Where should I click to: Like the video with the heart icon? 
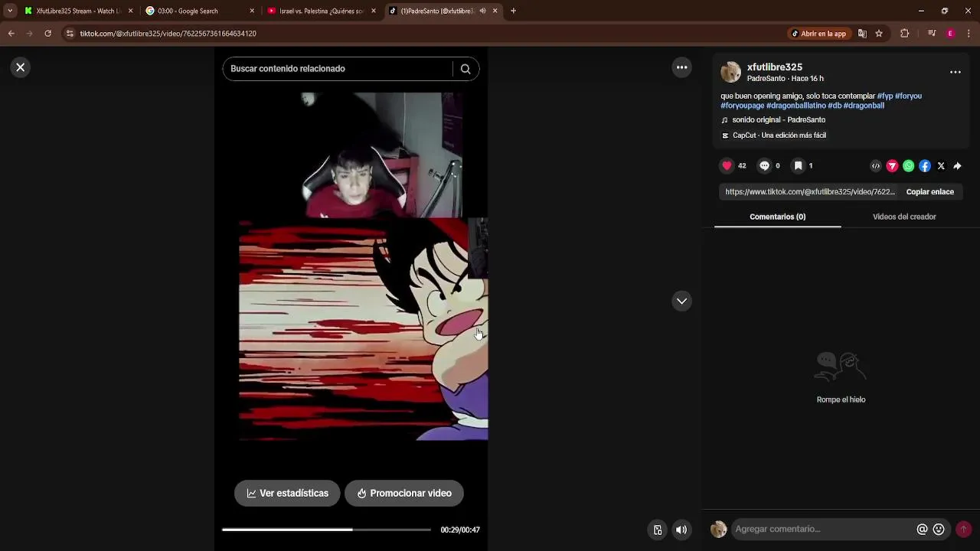click(x=727, y=166)
